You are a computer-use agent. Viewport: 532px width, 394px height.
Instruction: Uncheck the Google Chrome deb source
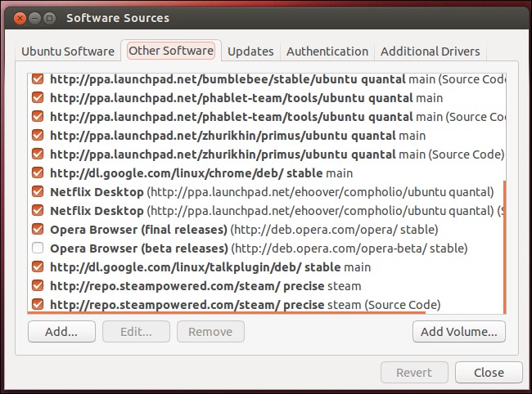pyautogui.click(x=38, y=173)
